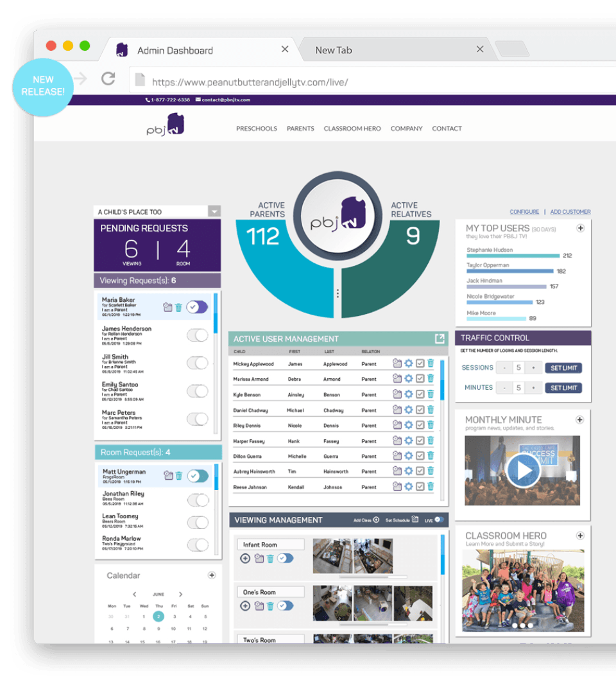The height and width of the screenshot is (680, 616).
Task: Open the PRESCHOOLS menu item
Action: (257, 128)
